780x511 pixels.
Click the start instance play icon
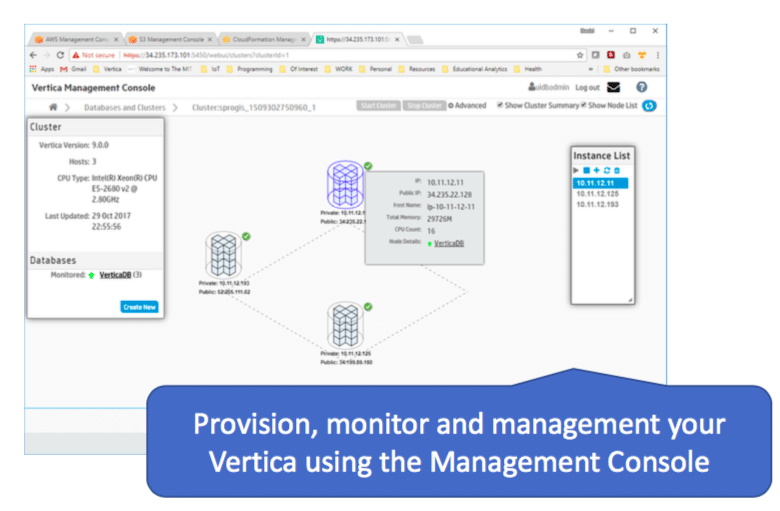click(576, 170)
